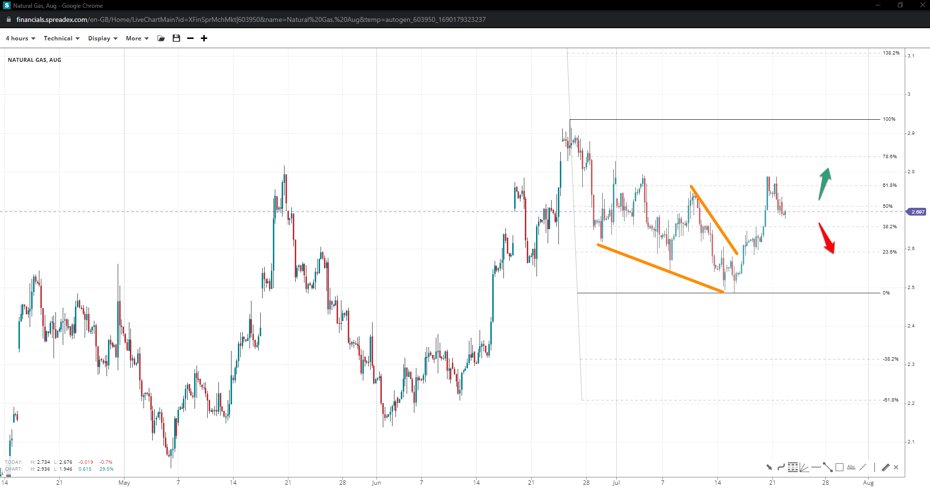Toggle the pencil drawing toolbar icon
The height and width of the screenshot is (493, 930).
pyautogui.click(x=885, y=467)
